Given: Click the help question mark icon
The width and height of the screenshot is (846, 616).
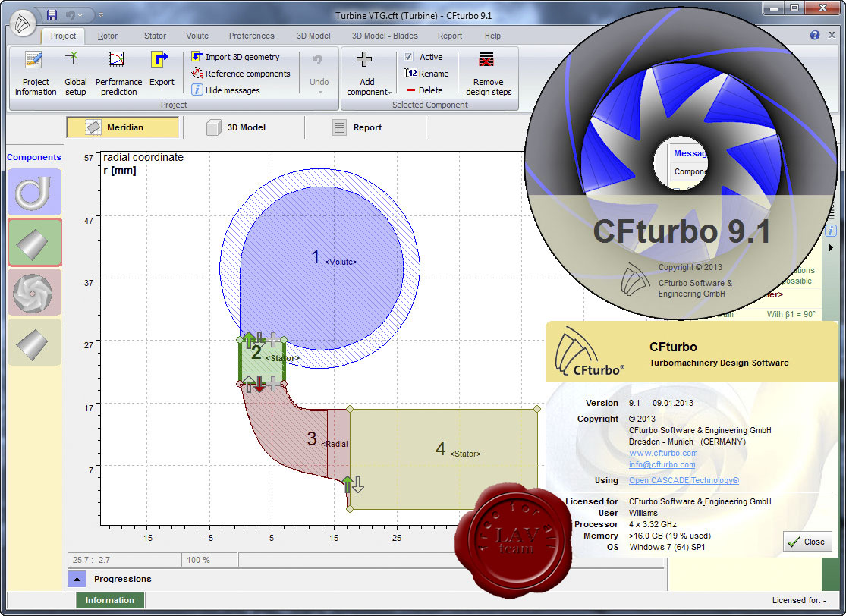Looking at the screenshot, I should (815, 35).
